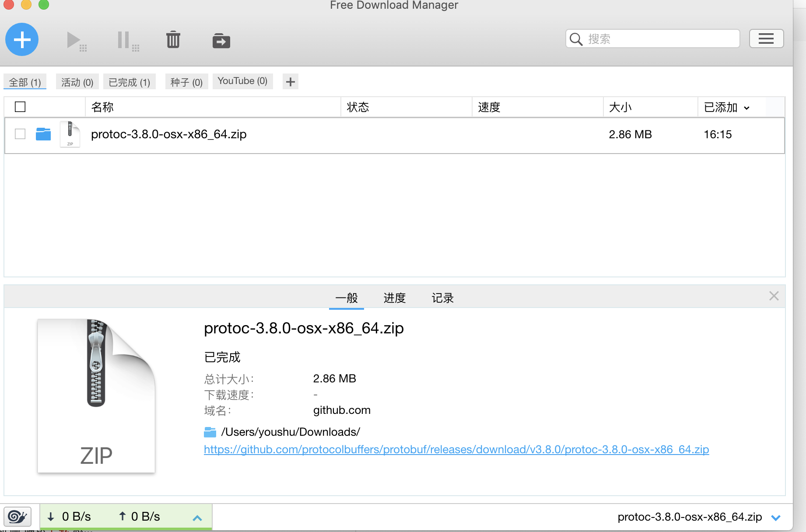Image resolution: width=806 pixels, height=532 pixels.
Task: Click the plus button to add a filter tab
Action: [x=290, y=81]
